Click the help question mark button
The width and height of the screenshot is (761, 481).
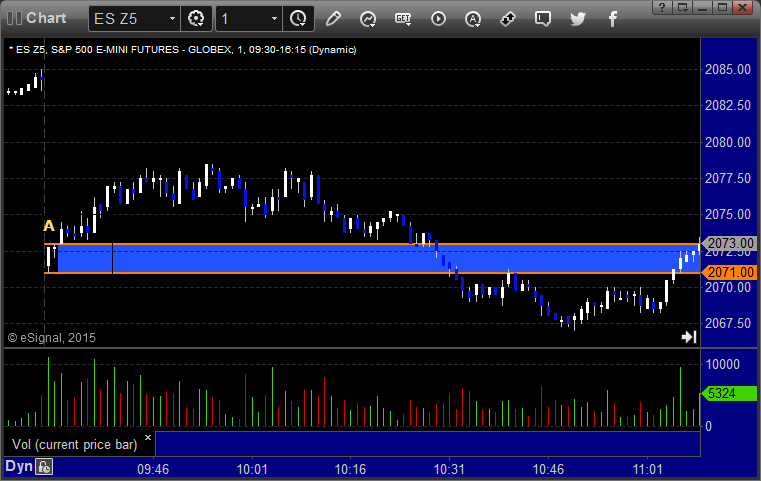662,7
